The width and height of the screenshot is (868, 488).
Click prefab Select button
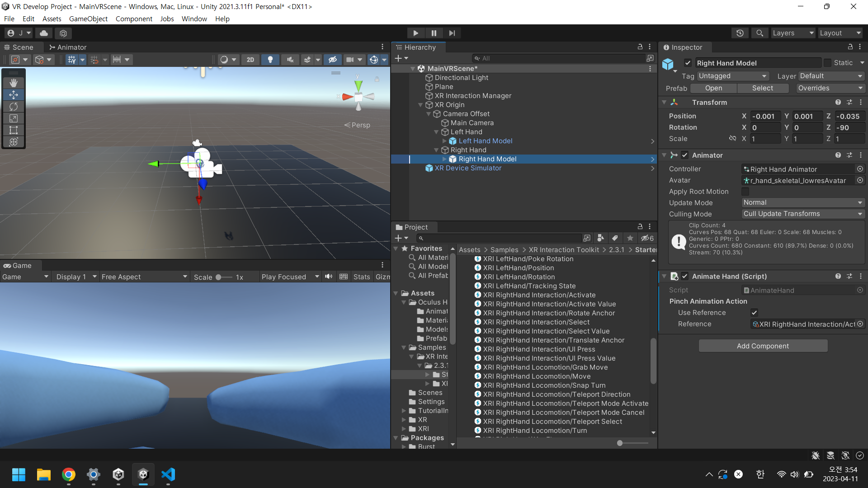pos(762,88)
